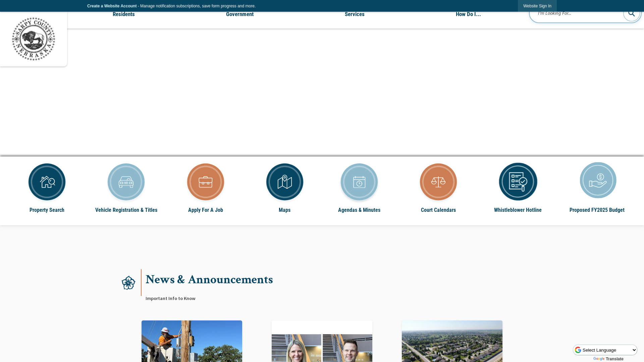Click the Proposed FY2025 Budget label
The width and height of the screenshot is (644, 362).
[597, 210]
